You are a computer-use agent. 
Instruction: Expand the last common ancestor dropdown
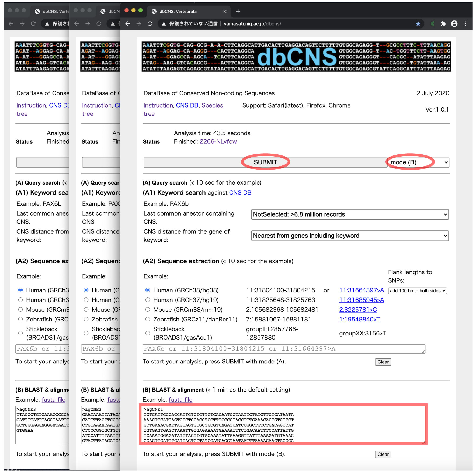(x=350, y=214)
